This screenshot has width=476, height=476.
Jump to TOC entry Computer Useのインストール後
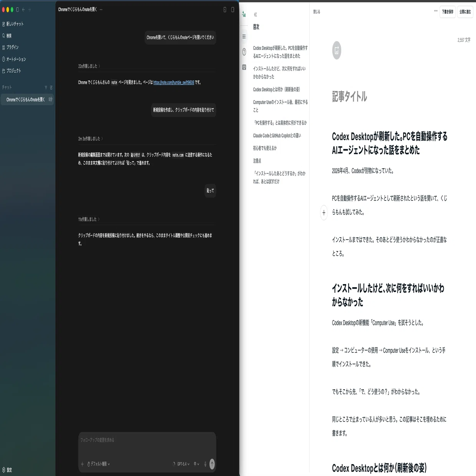pos(280,106)
